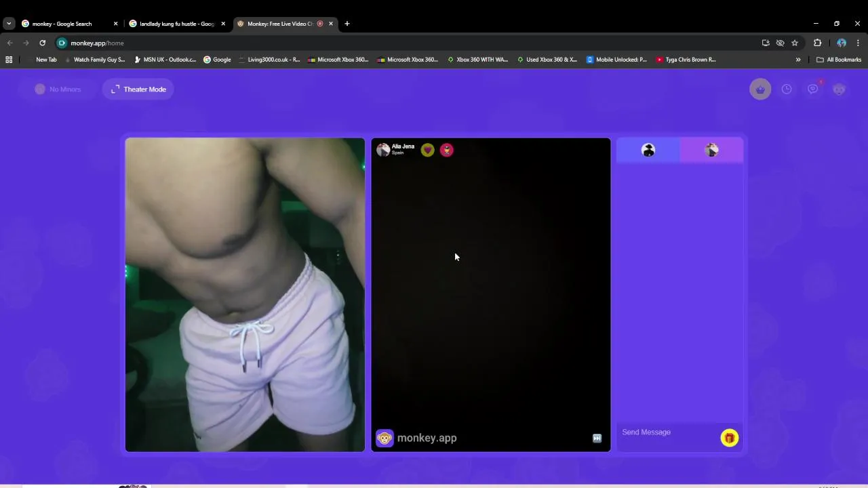Select the right user tab in chat panel

point(711,150)
